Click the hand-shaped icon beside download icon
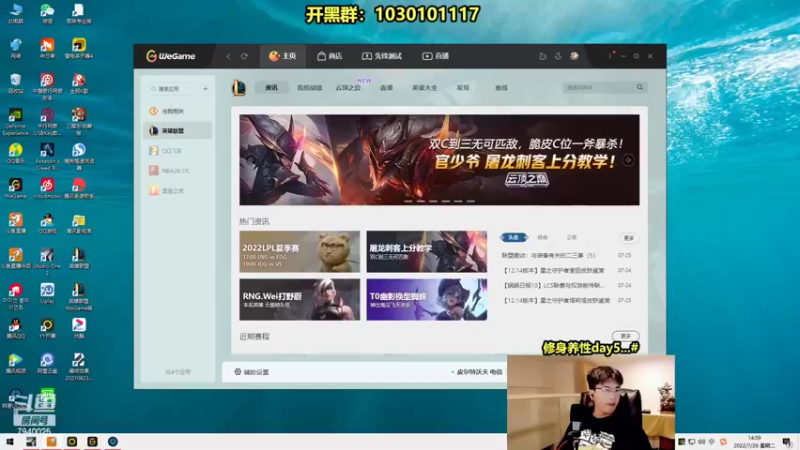800x450 pixels. point(543,56)
